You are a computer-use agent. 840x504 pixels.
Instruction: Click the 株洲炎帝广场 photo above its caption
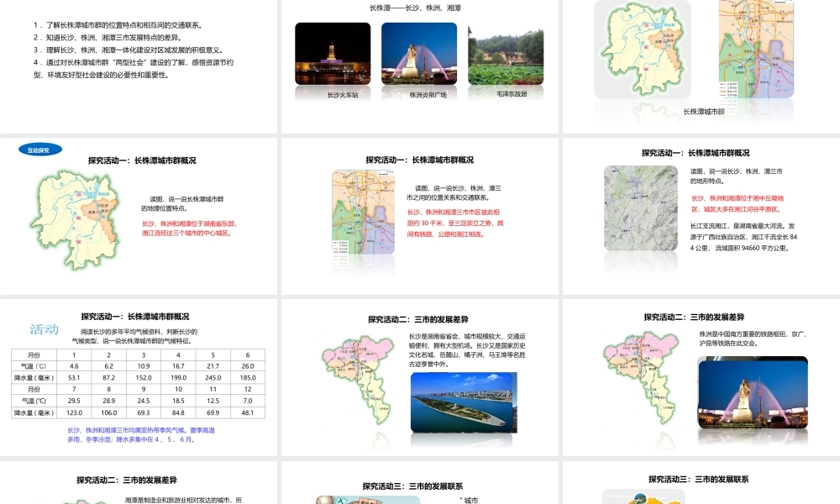coord(419,54)
